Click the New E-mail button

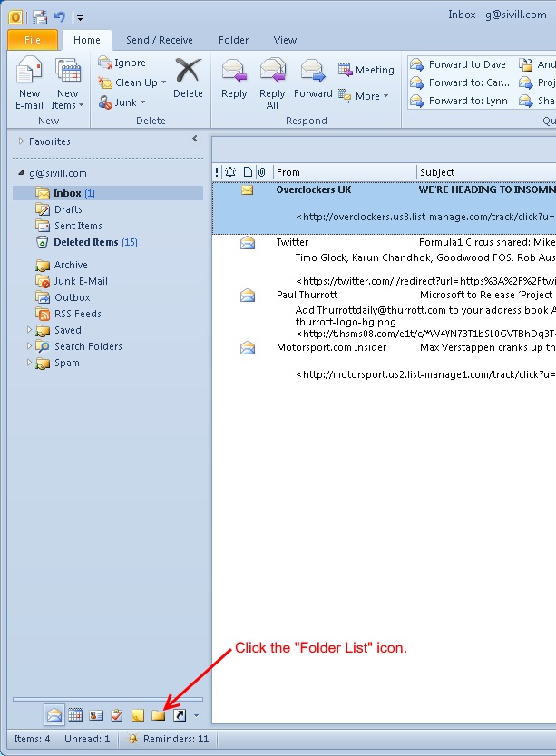click(29, 82)
